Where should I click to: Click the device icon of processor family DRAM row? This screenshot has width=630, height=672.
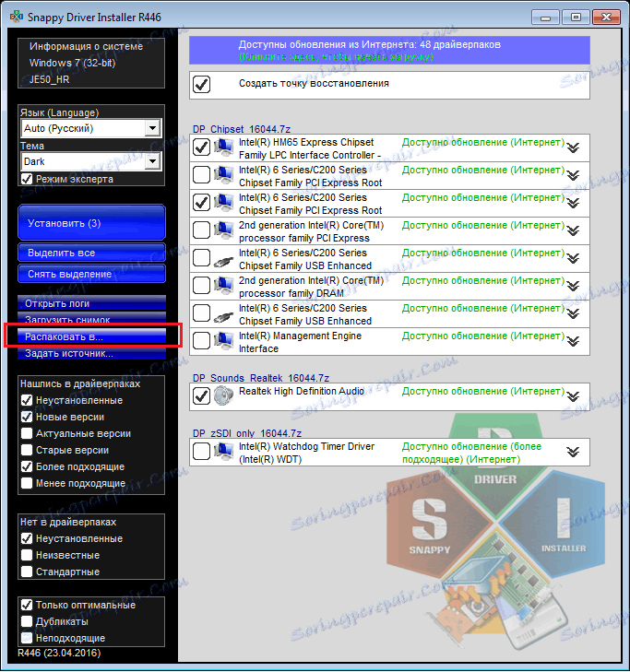click(223, 286)
